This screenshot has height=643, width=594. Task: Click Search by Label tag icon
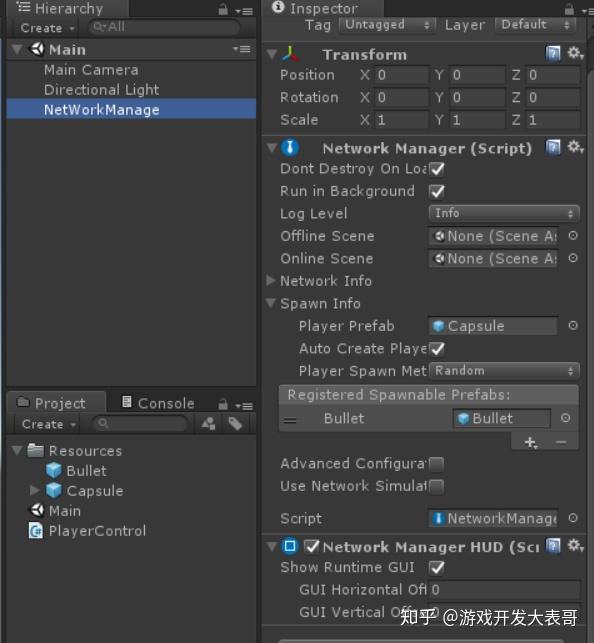pos(235,423)
